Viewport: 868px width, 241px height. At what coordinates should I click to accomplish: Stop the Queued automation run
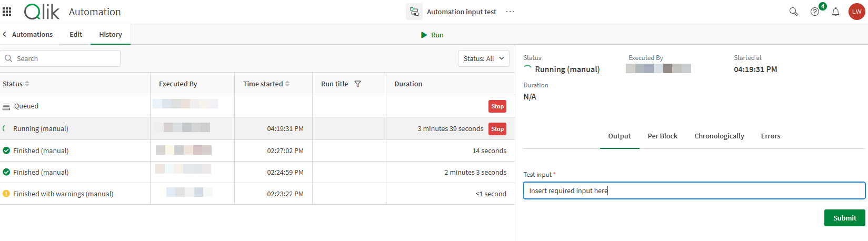coord(497,106)
